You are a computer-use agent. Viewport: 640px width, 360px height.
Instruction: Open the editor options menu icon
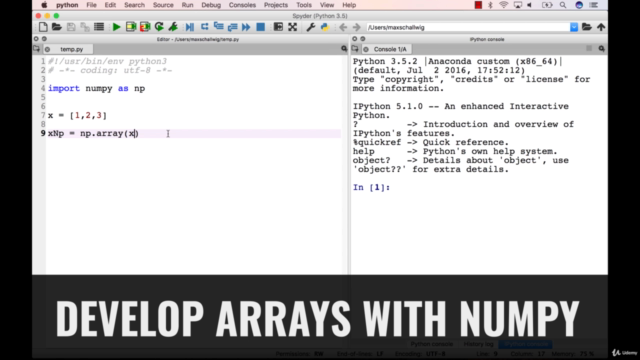pos(344,49)
